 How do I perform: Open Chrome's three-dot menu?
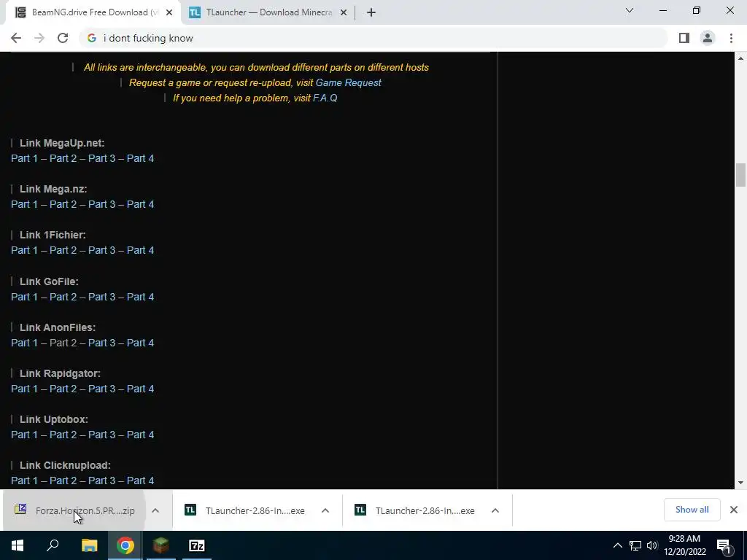point(731,38)
